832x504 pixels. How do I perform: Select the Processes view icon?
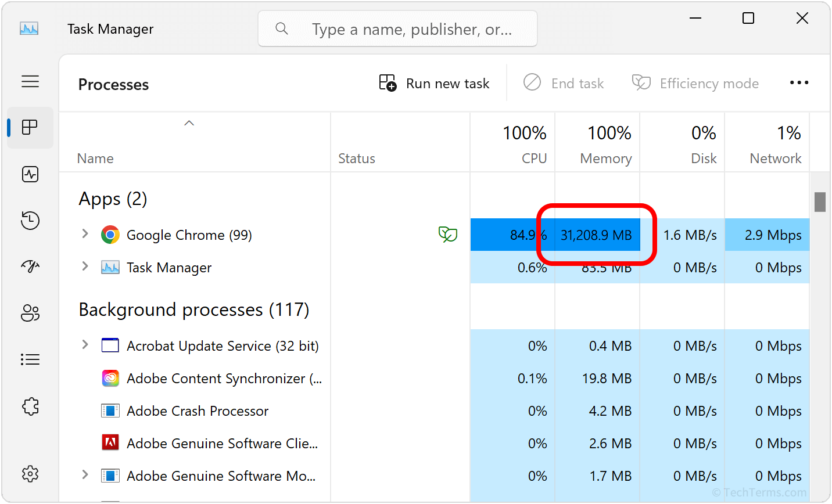click(30, 127)
